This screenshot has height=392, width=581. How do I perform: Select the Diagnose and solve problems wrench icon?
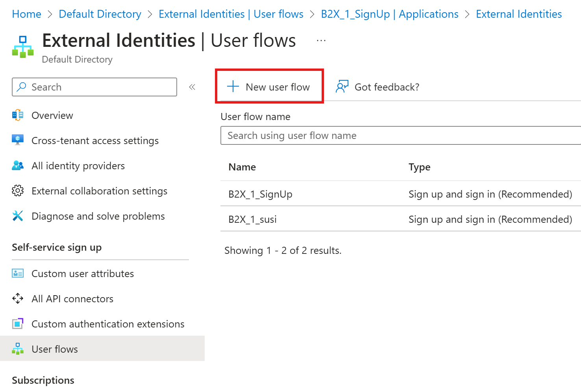coord(18,216)
